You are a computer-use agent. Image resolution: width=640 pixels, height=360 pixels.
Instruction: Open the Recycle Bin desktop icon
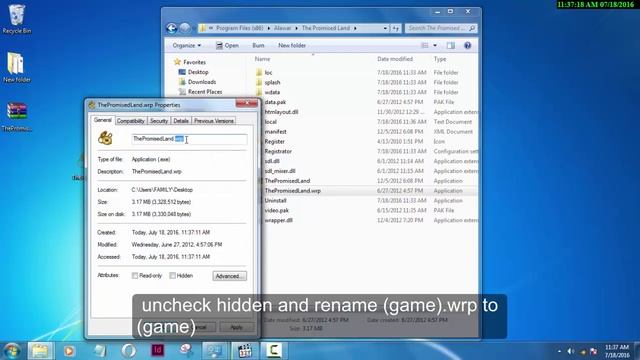click(x=16, y=19)
